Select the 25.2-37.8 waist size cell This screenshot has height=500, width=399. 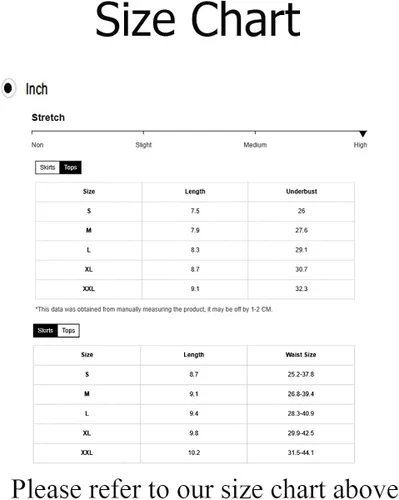(x=301, y=374)
